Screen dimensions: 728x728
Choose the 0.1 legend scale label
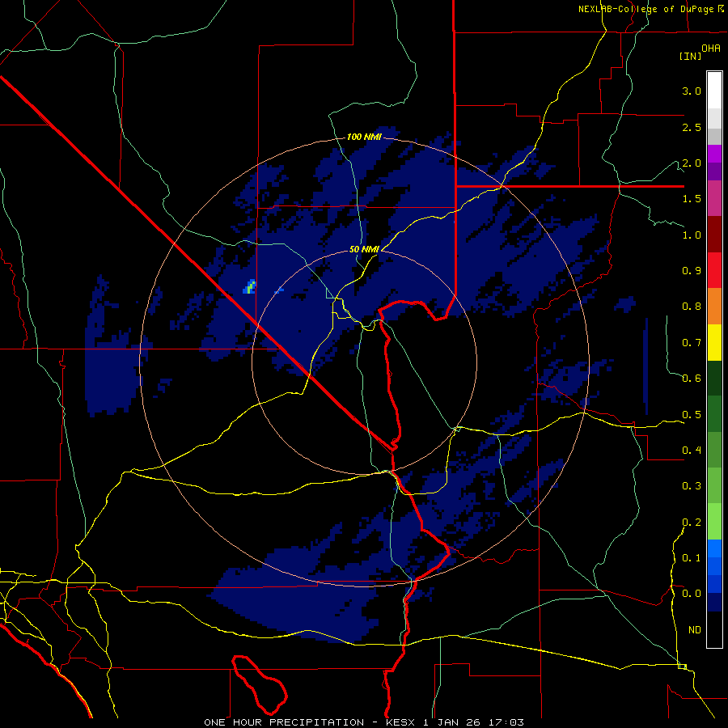coord(692,557)
